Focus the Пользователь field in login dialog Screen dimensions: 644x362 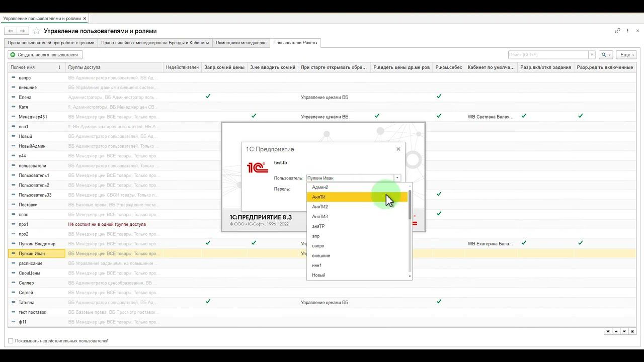[x=350, y=178]
